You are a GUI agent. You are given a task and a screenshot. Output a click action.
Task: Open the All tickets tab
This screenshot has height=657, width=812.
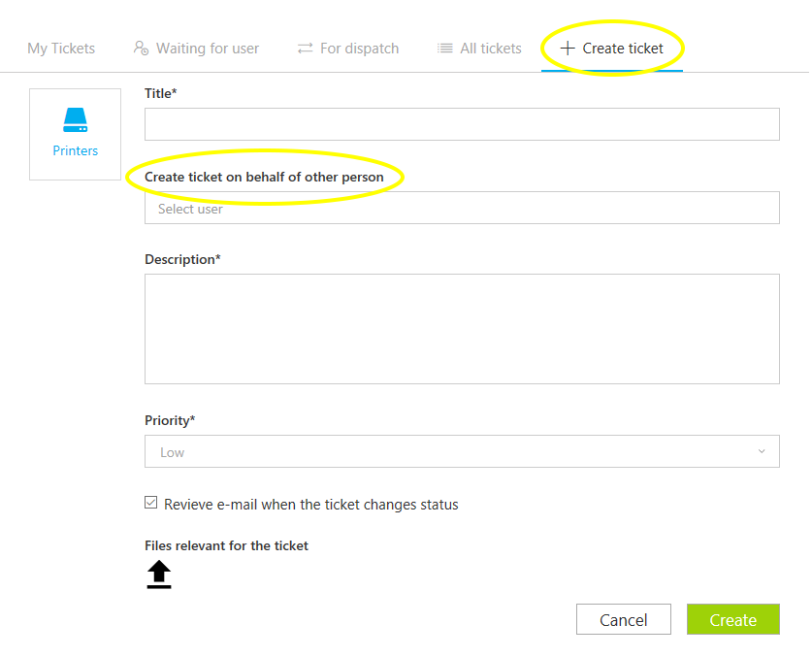490,49
